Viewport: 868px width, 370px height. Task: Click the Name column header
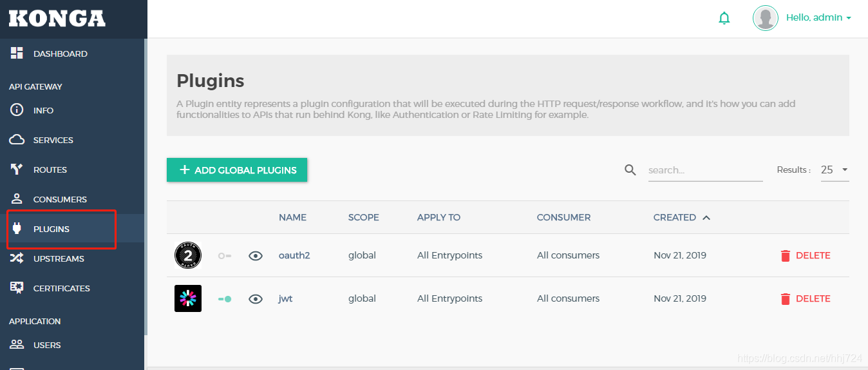click(292, 217)
